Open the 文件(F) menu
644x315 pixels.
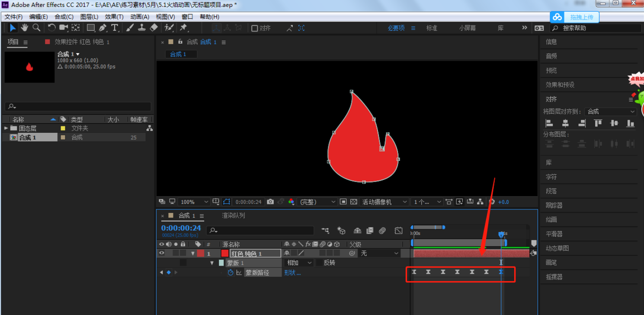coord(13,17)
